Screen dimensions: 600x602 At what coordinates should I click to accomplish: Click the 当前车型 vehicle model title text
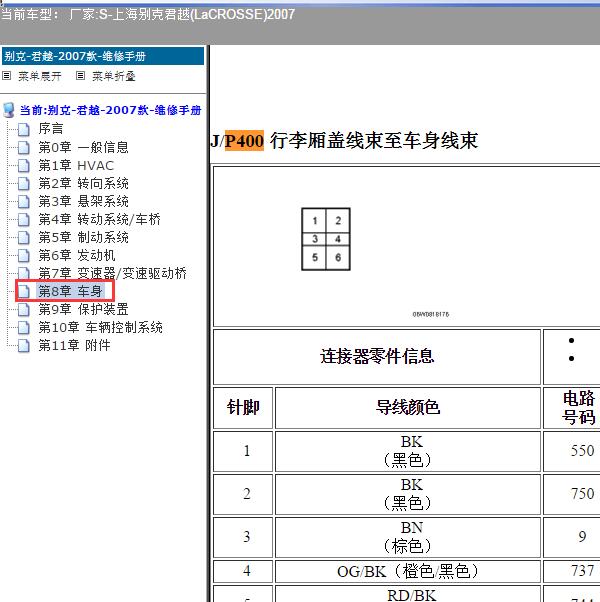pos(148,15)
